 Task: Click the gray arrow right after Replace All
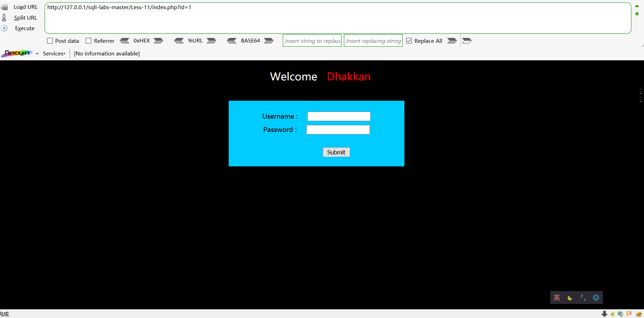click(x=452, y=41)
